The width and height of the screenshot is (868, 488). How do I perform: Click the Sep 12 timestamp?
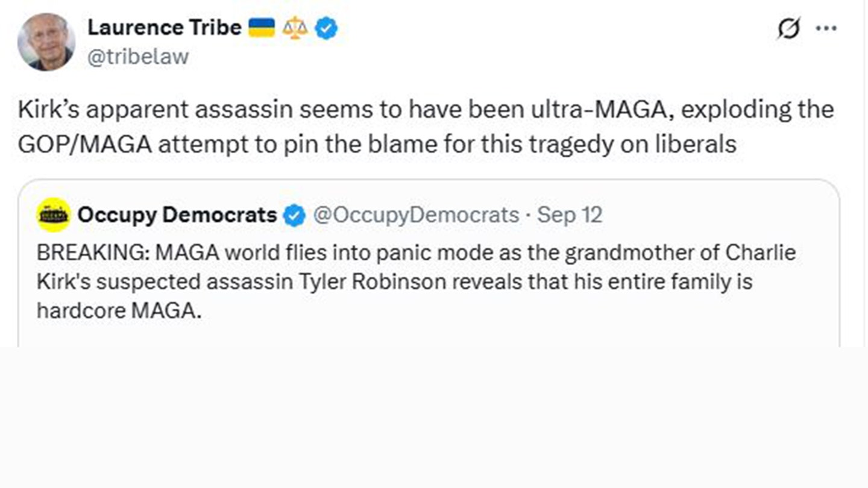[x=570, y=215]
